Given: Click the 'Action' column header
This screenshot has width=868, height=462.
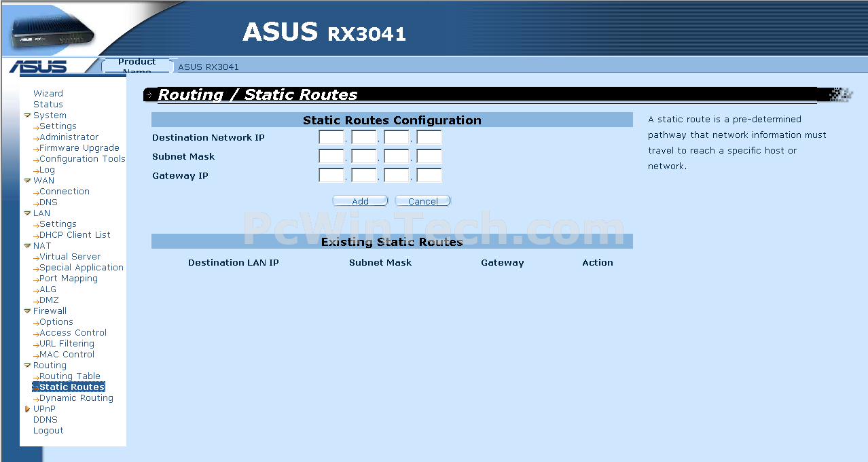Looking at the screenshot, I should point(598,262).
